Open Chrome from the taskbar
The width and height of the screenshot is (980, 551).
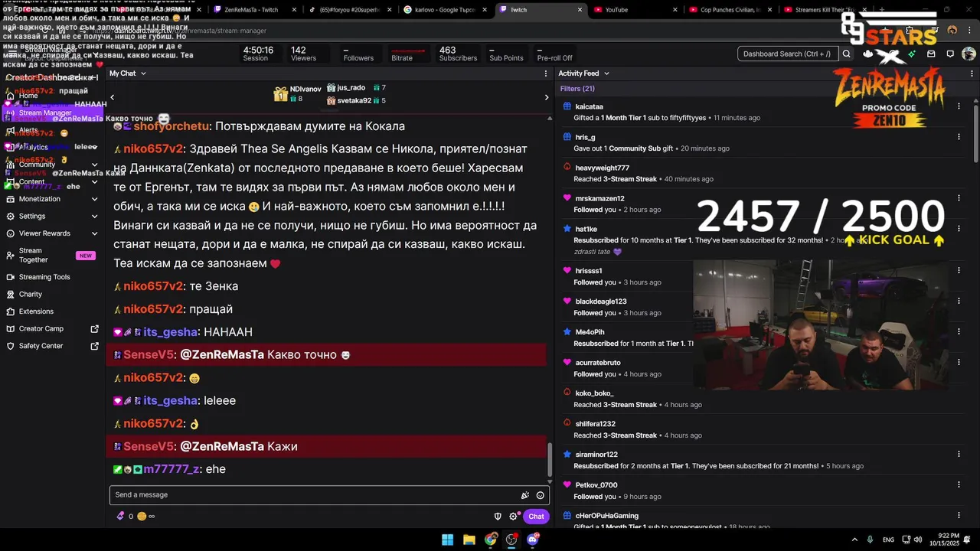[491, 540]
